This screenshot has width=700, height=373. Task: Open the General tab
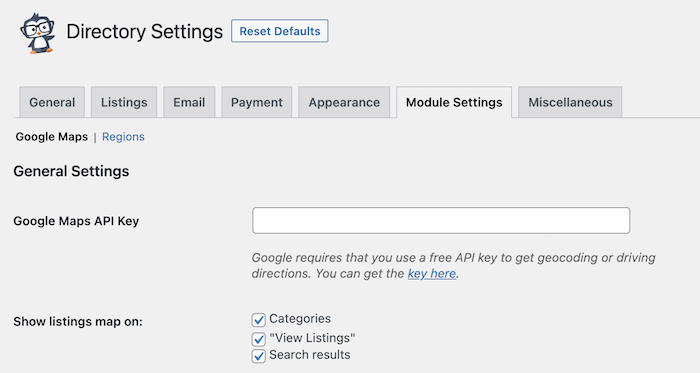coord(52,102)
